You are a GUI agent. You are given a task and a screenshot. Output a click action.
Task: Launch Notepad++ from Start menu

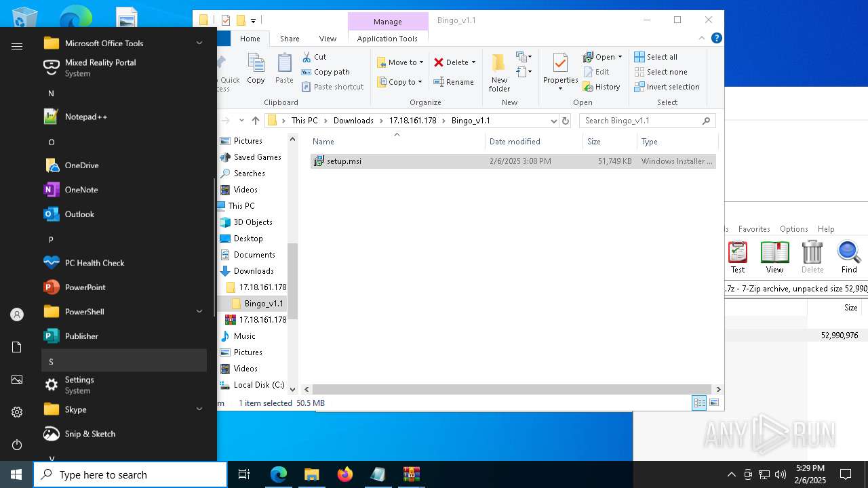click(124, 117)
